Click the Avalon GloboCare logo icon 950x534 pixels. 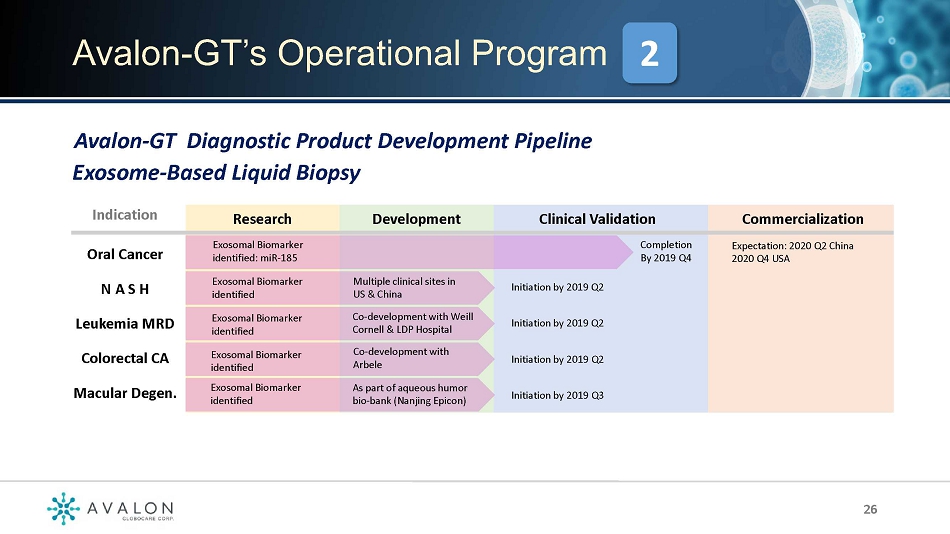[x=62, y=508]
